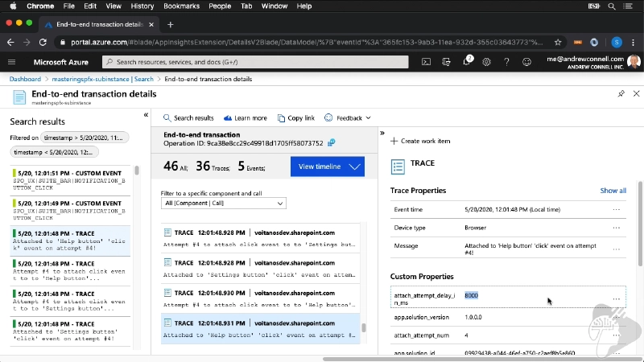This screenshot has width=644, height=362.
Task: Click Create work item
Action: point(420,142)
